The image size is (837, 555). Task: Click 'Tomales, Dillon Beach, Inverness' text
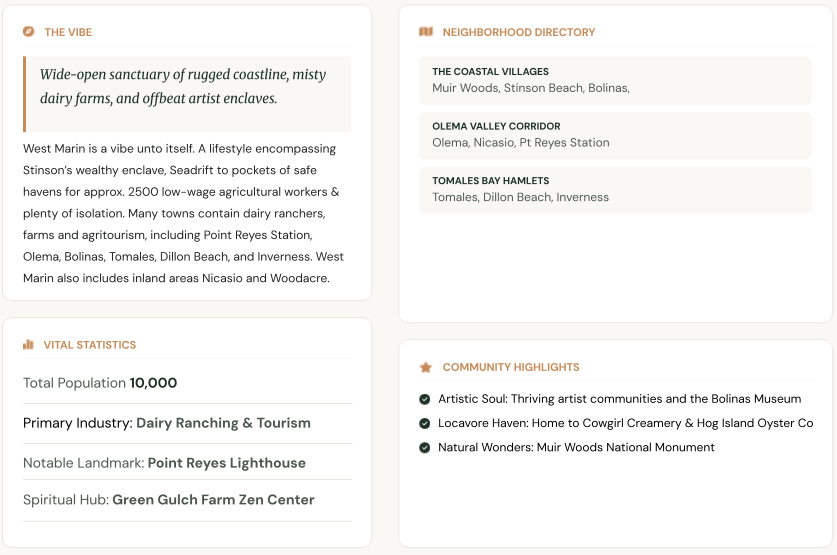[520, 197]
